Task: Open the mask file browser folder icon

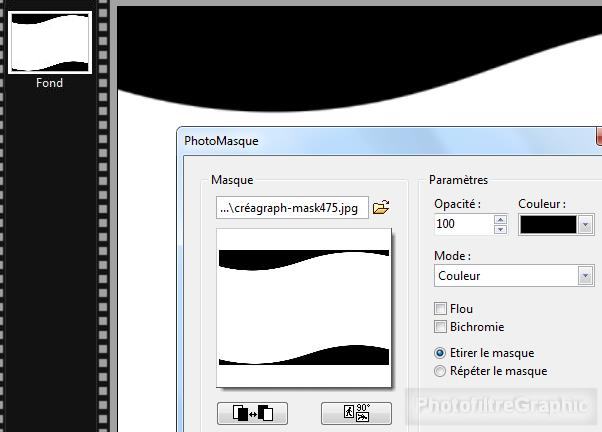Action: pos(381,207)
